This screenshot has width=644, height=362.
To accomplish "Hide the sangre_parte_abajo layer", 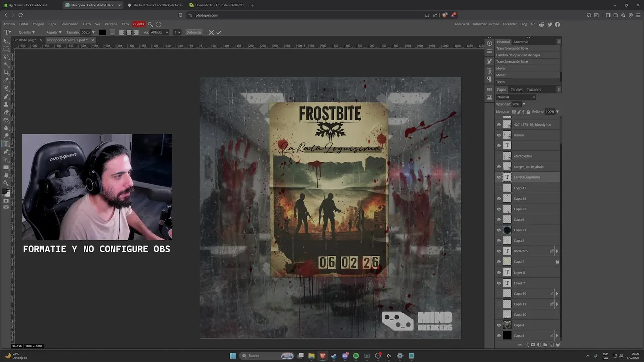I will (x=499, y=167).
